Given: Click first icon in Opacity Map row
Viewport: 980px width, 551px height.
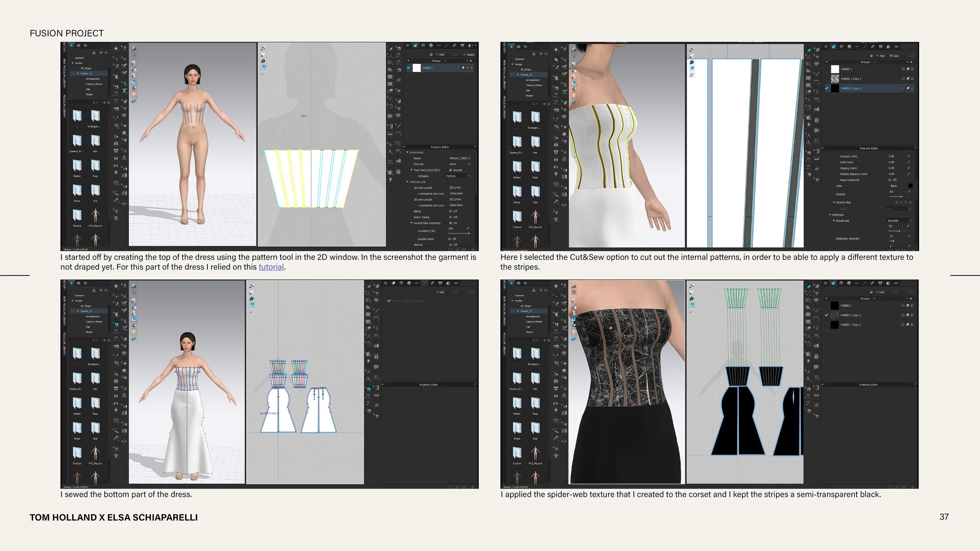Looking at the screenshot, I should [897, 203].
